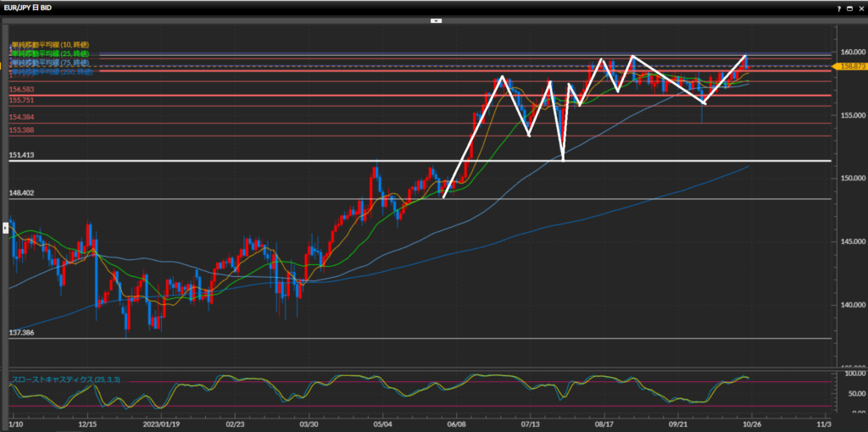Open help via the question mark icon

coord(838,8)
